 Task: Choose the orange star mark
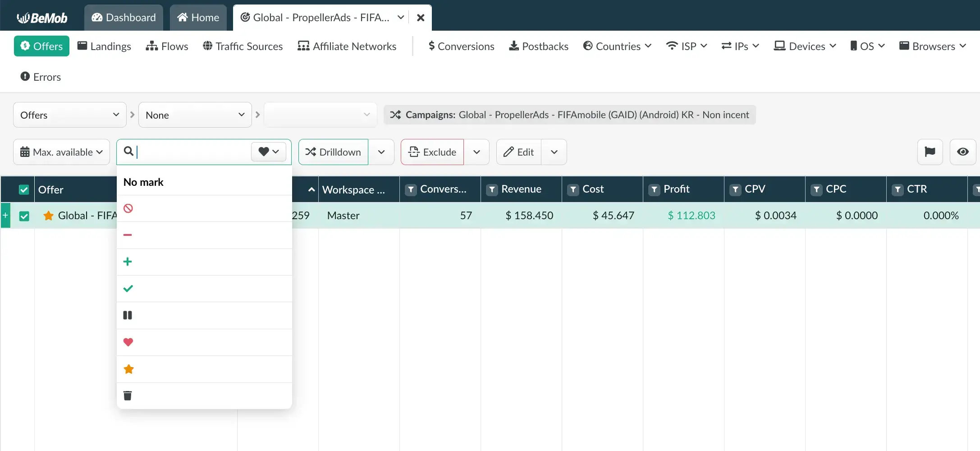[128, 369]
